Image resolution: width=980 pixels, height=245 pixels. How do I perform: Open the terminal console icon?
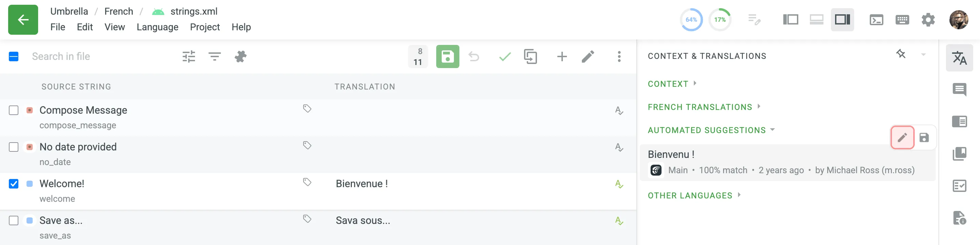[x=876, y=20]
